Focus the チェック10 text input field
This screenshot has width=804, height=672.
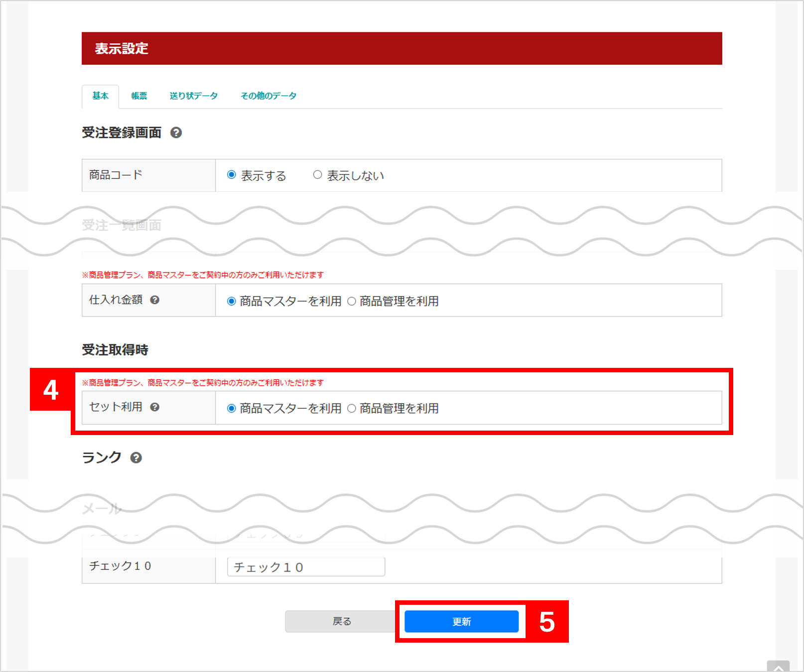(x=306, y=567)
